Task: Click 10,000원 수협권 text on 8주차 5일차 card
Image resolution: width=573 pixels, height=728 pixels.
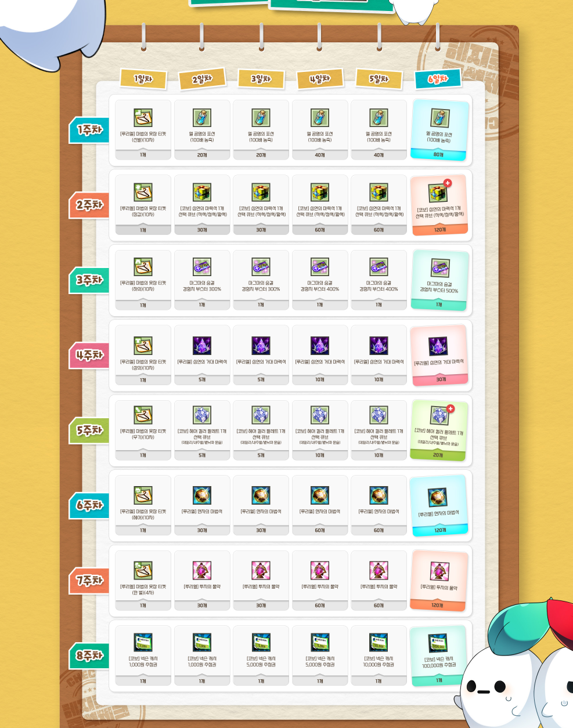Action: point(379,665)
